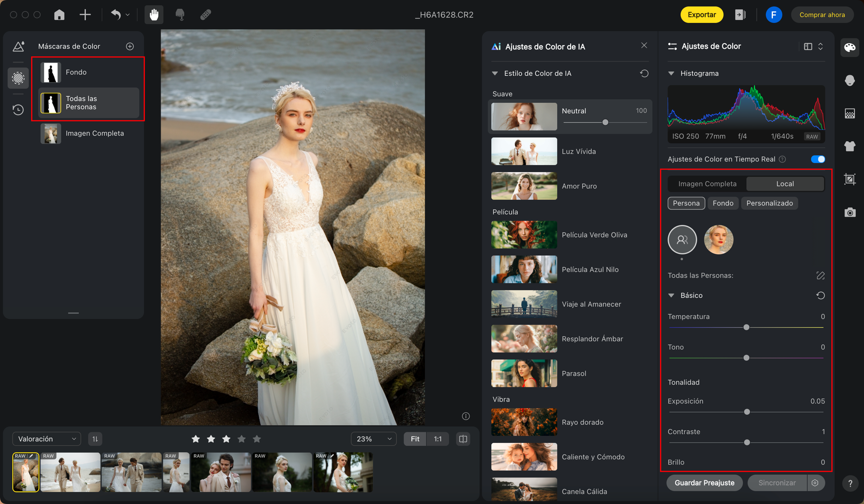Select the healing bandage tool
This screenshot has width=864, height=504.
(x=205, y=15)
